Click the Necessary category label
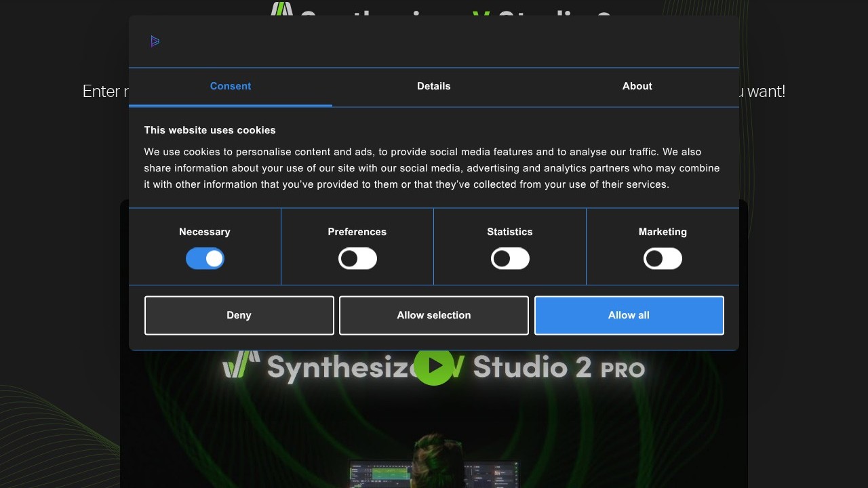 (x=205, y=232)
